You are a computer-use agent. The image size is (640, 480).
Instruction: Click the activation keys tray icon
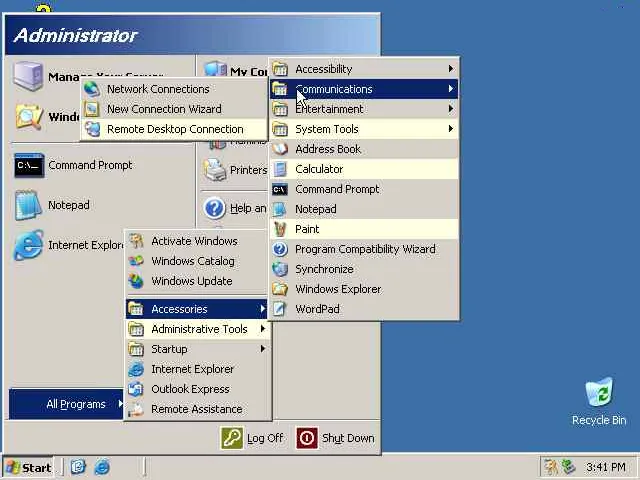551,467
